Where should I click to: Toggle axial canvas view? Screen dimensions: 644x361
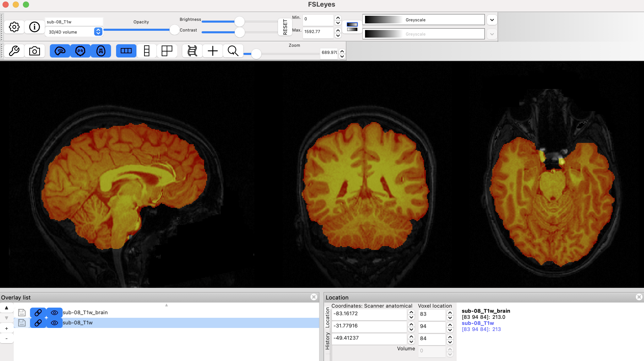click(x=101, y=51)
